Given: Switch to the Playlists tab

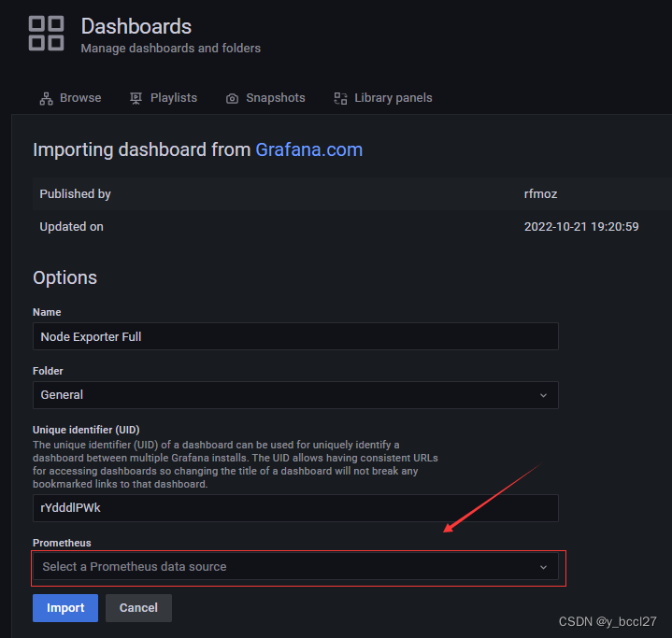Looking at the screenshot, I should (164, 98).
